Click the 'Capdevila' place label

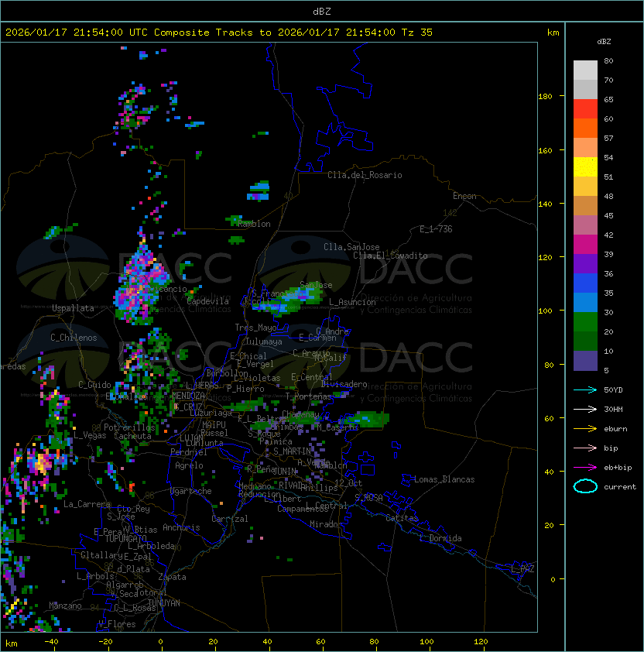click(x=208, y=301)
